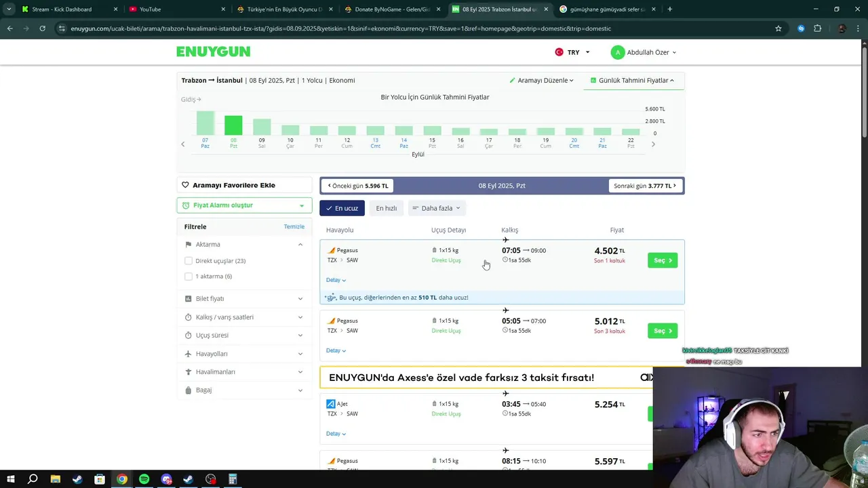
Task: Collapse Günlük Tahmini Fiyatlar chart
Action: click(x=632, y=80)
